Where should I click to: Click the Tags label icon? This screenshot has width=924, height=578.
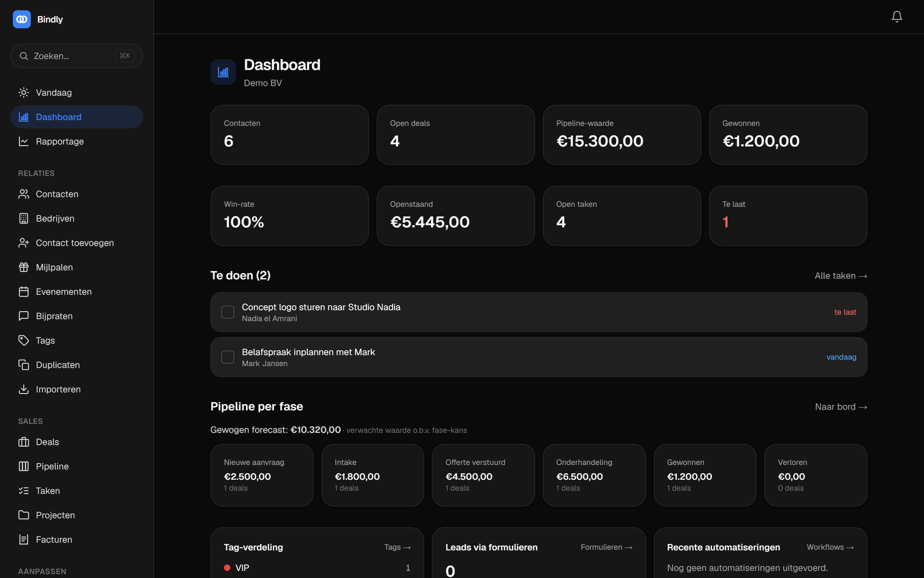(x=24, y=341)
